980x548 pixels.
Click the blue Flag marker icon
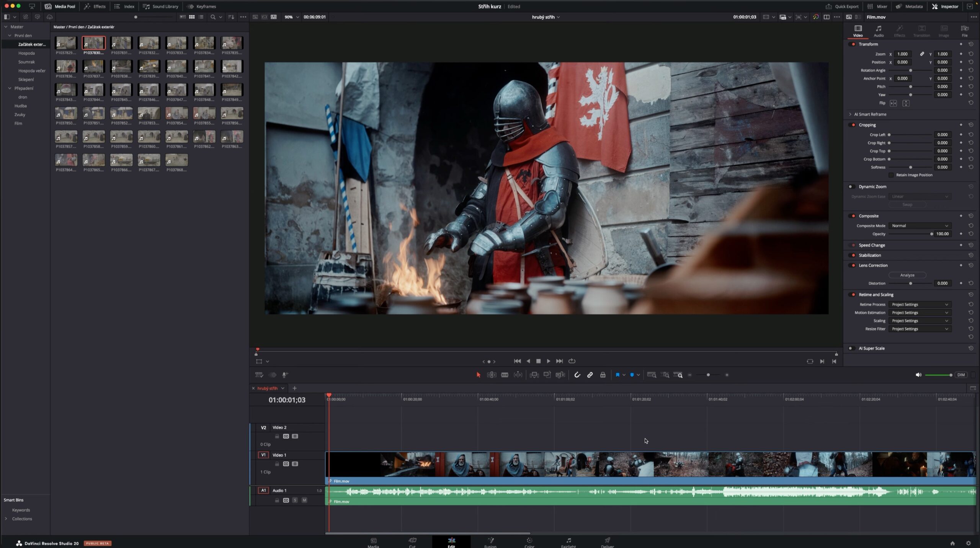(x=617, y=375)
